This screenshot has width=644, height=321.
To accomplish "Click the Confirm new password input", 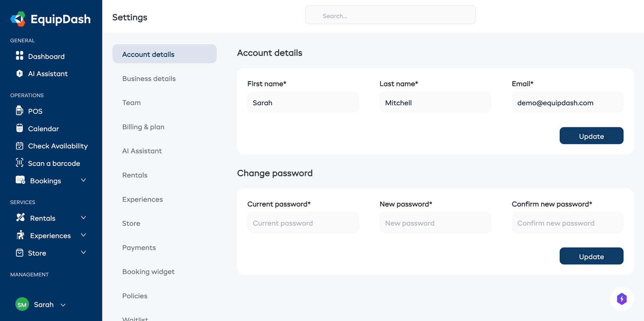I will point(567,222).
